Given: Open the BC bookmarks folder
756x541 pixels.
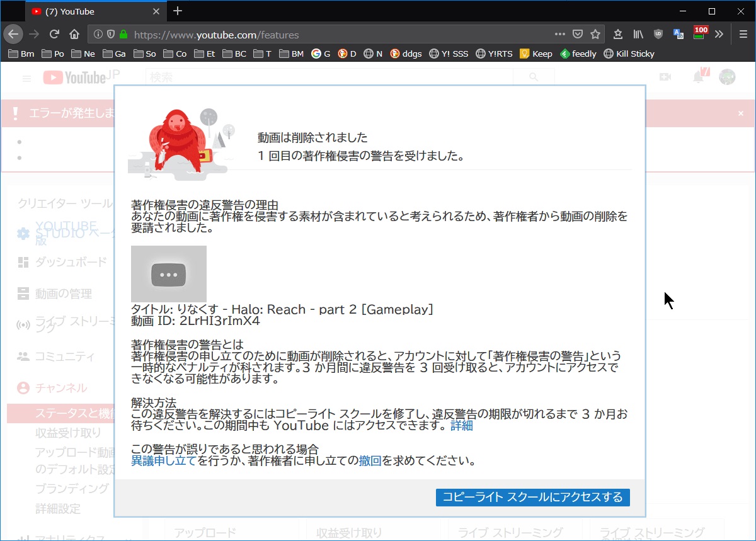Looking at the screenshot, I should pyautogui.click(x=234, y=54).
